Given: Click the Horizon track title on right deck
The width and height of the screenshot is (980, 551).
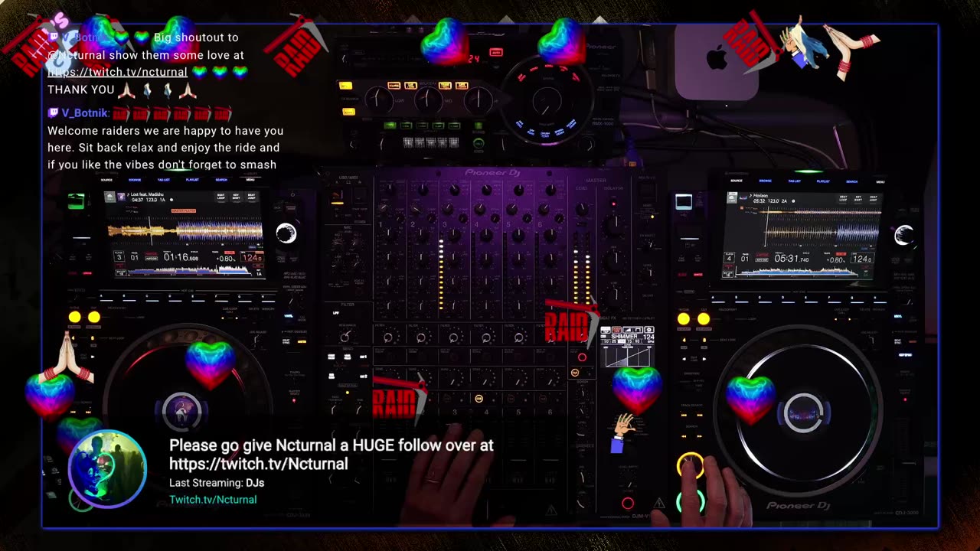Looking at the screenshot, I should pyautogui.click(x=760, y=196).
